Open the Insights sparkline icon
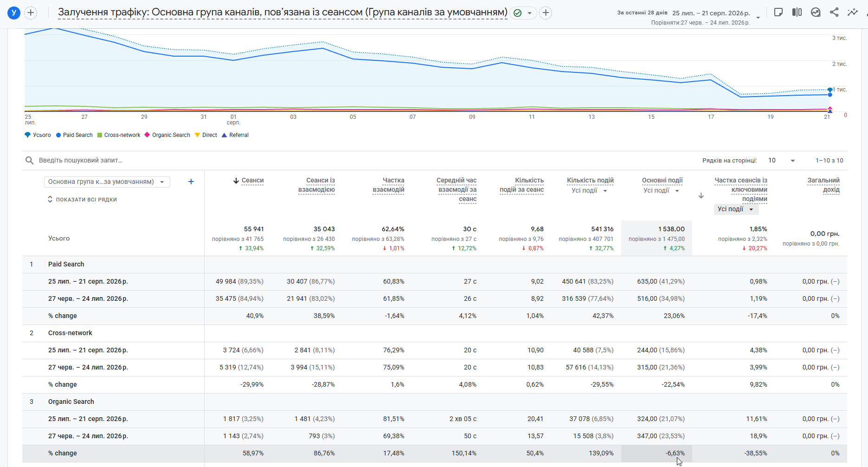 point(853,13)
